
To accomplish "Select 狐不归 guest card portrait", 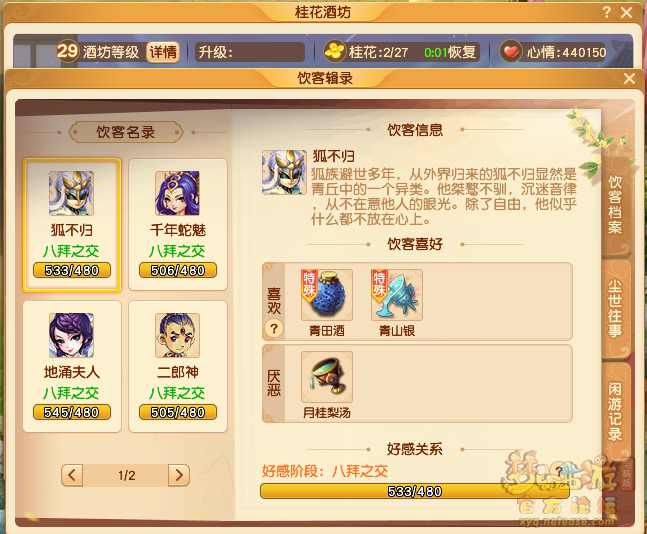I will click(71, 193).
